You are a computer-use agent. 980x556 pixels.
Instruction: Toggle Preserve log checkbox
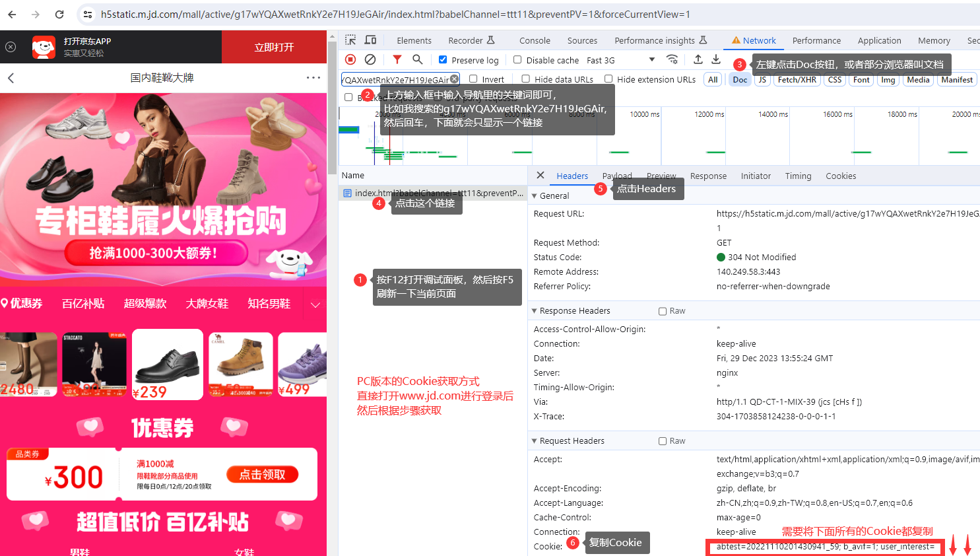pyautogui.click(x=443, y=59)
